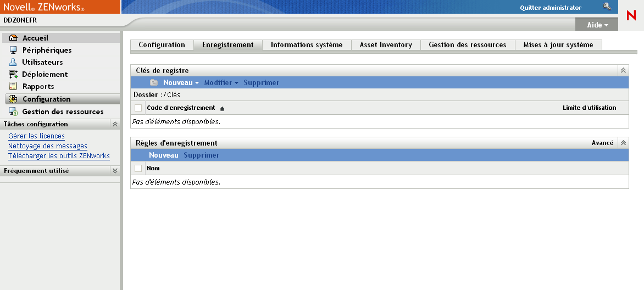
Task: Open the Asset Inventory tab
Action: pos(386,45)
